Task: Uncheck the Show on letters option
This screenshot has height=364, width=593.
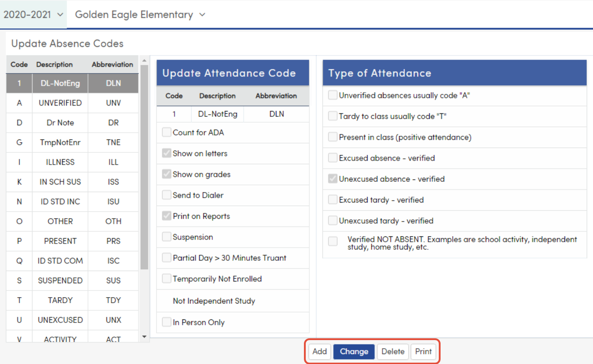Action: (166, 153)
